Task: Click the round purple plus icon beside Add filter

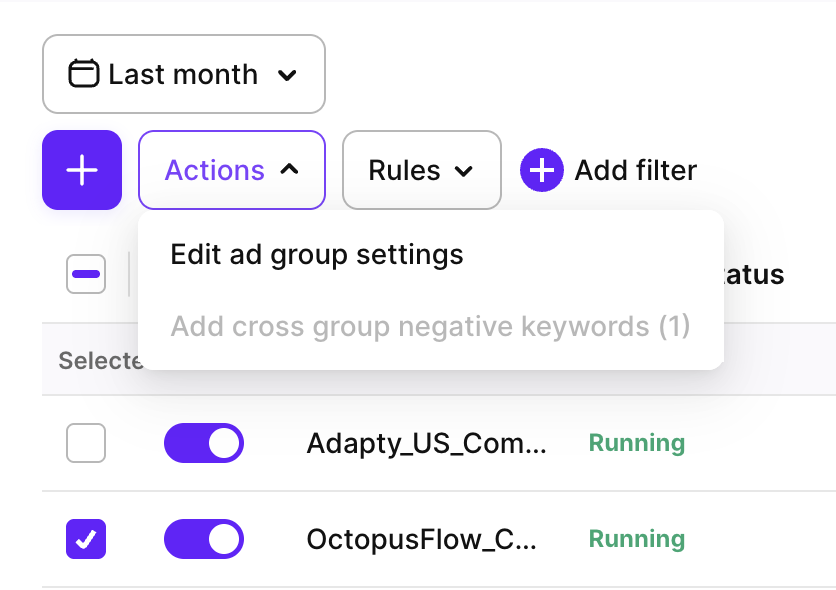Action: coord(542,170)
